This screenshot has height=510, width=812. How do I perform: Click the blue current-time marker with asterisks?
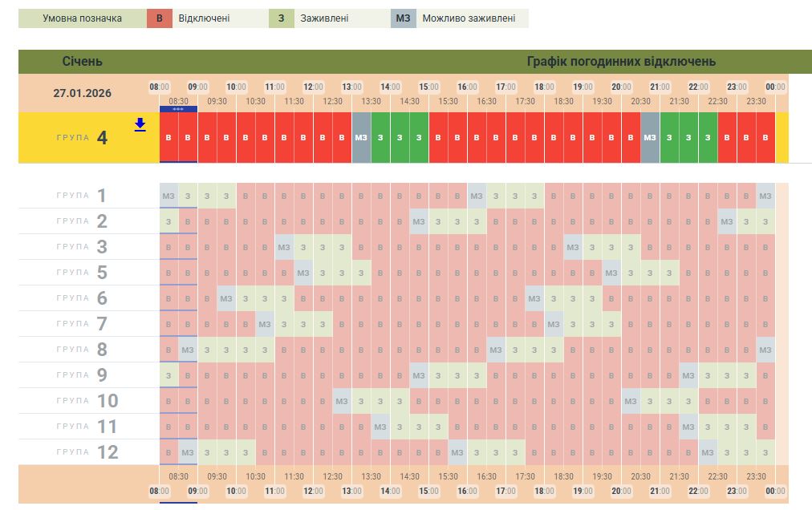point(178,109)
